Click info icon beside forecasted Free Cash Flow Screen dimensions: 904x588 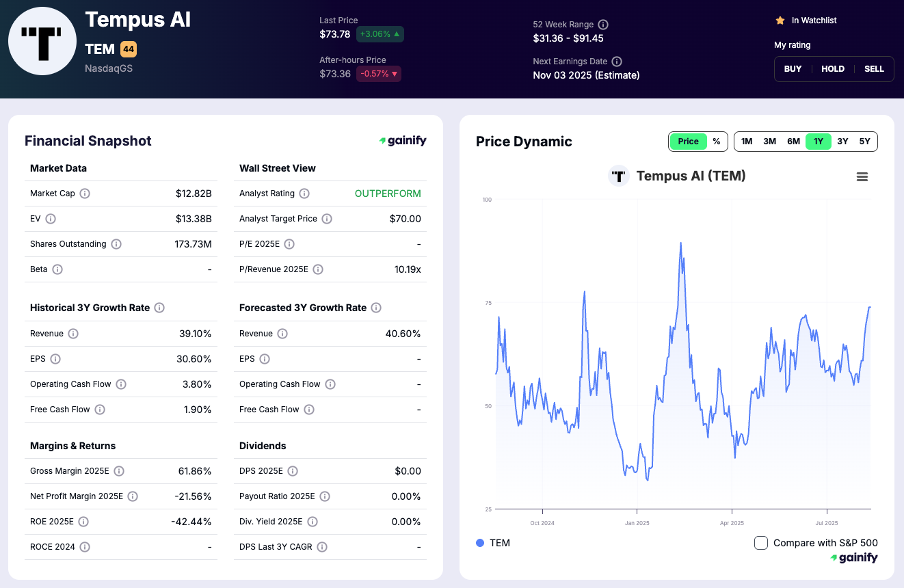(x=309, y=410)
